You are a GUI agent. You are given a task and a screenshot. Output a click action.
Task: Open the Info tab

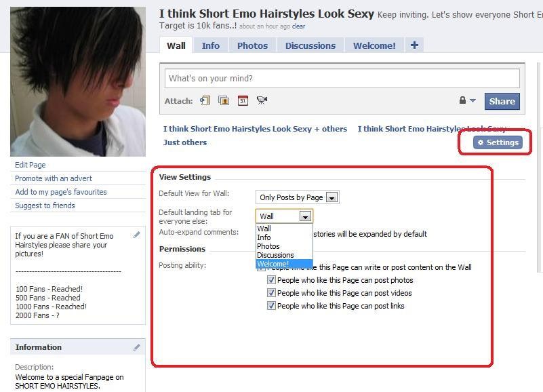pos(210,45)
